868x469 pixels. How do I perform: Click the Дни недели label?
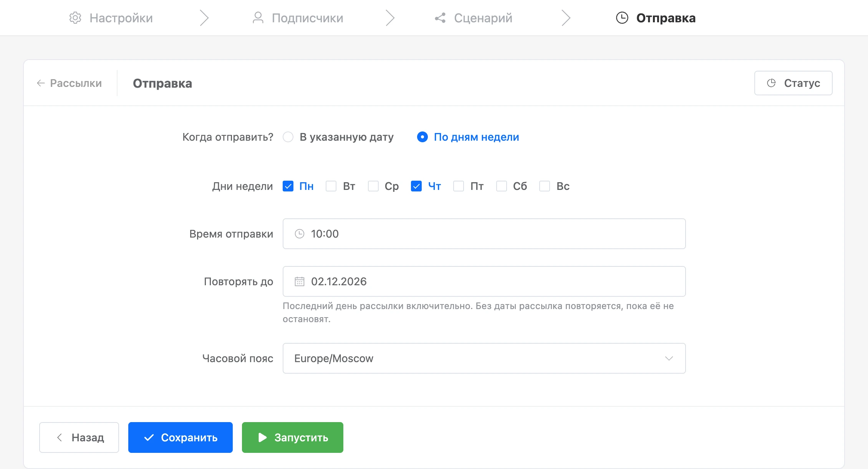[242, 186]
